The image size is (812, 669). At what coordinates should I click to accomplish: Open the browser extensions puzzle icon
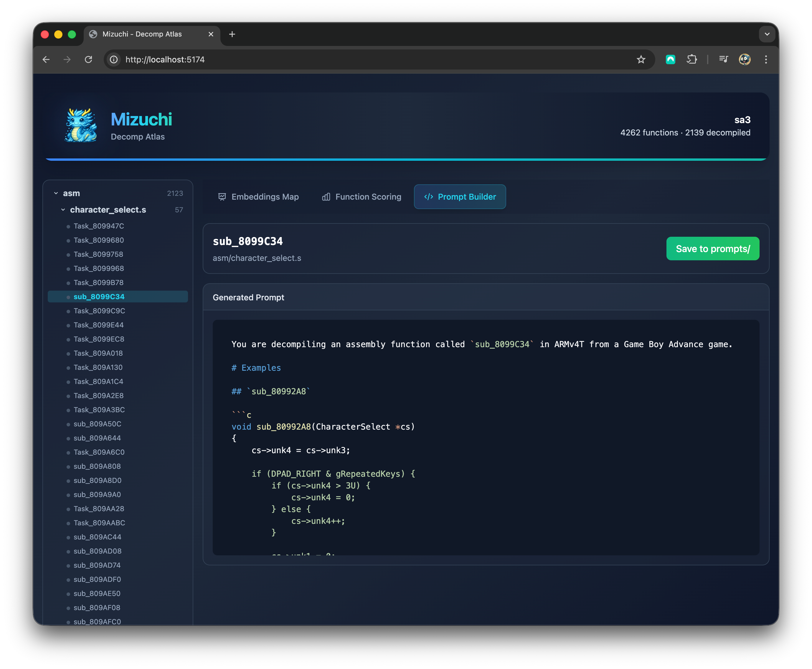tap(692, 59)
